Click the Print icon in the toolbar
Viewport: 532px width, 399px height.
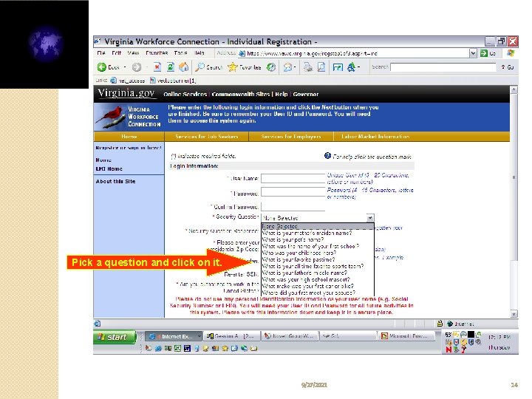tap(307, 66)
